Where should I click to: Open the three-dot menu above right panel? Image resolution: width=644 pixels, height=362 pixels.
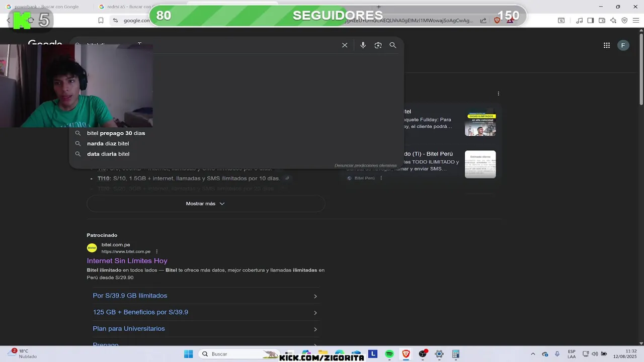point(498,94)
